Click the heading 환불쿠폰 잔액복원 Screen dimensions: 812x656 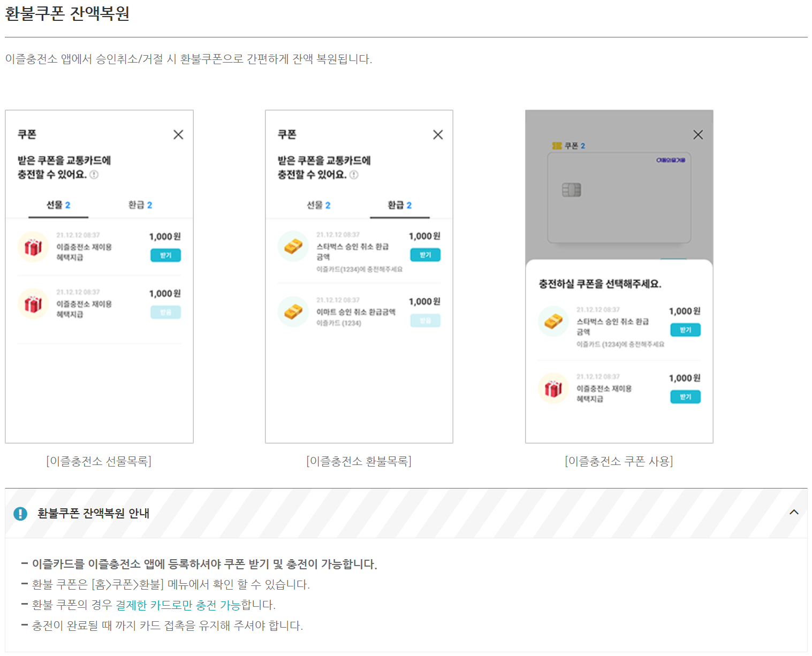coord(67,13)
